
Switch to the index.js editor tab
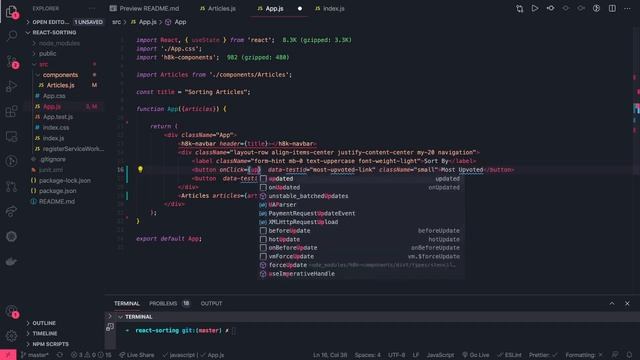(330, 8)
